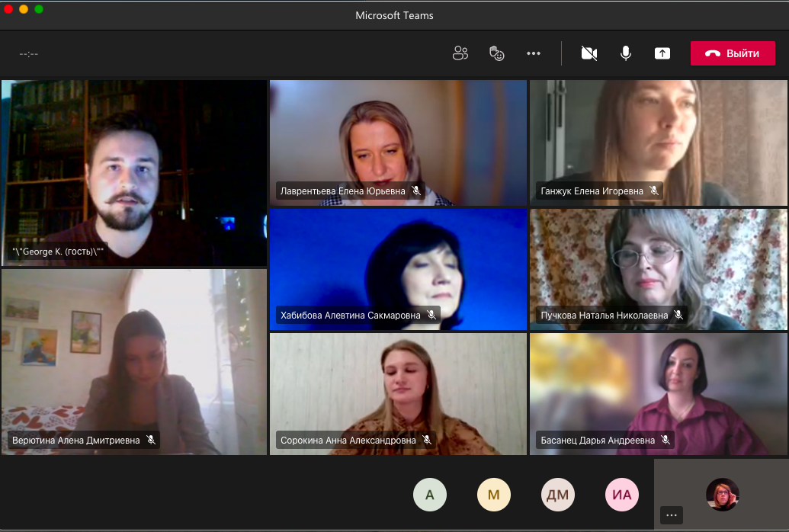Click muted mic icon beside Лаврентьева Елена Юрьевна
This screenshot has width=789, height=532.
tap(416, 191)
